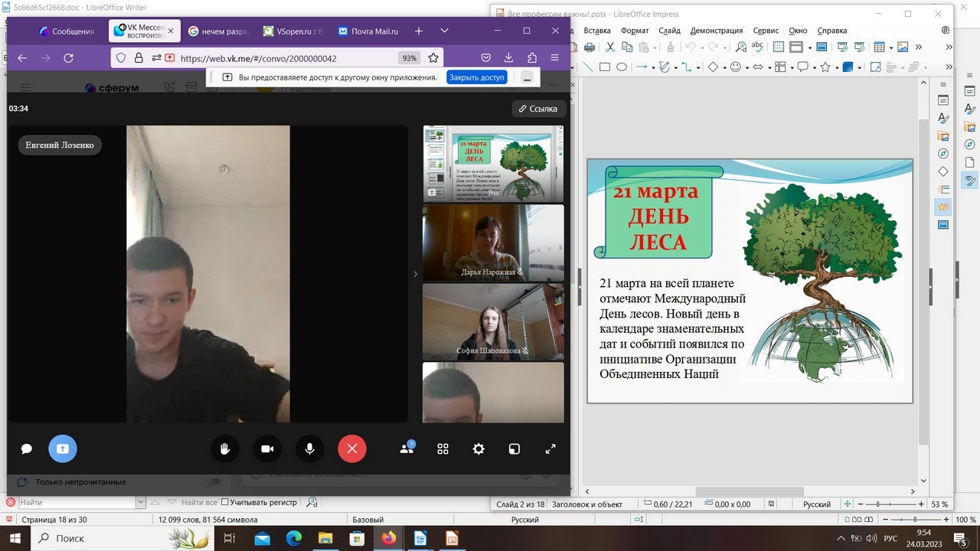Open the call participants list

click(x=407, y=449)
